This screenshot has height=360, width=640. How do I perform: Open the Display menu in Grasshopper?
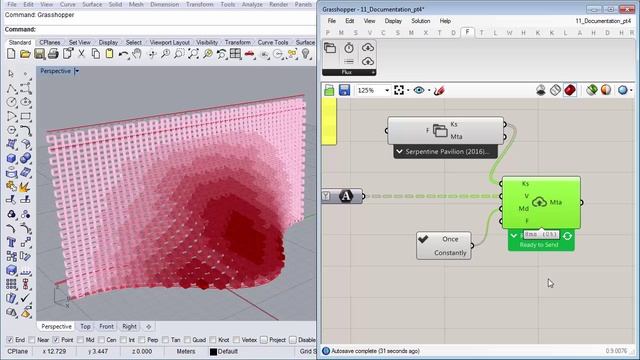pyautogui.click(x=393, y=21)
